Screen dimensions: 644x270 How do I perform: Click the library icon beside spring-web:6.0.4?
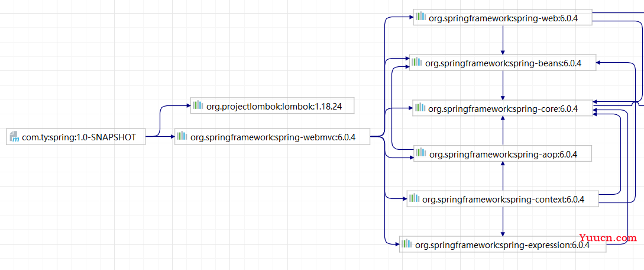(420, 17)
